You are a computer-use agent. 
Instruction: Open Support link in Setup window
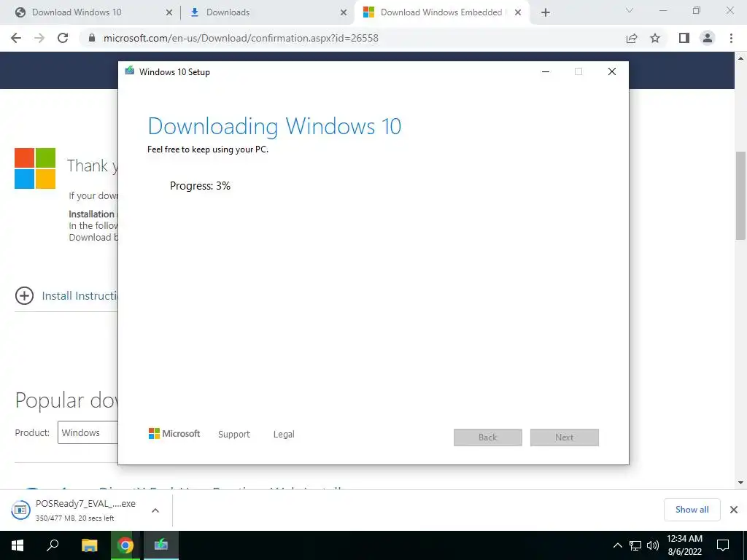coord(234,435)
